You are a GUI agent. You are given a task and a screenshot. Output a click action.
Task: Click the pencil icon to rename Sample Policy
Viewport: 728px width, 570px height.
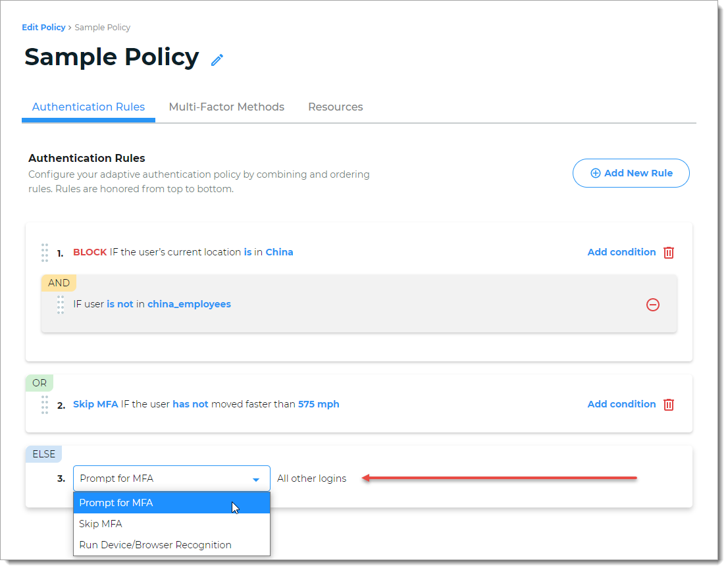[217, 59]
